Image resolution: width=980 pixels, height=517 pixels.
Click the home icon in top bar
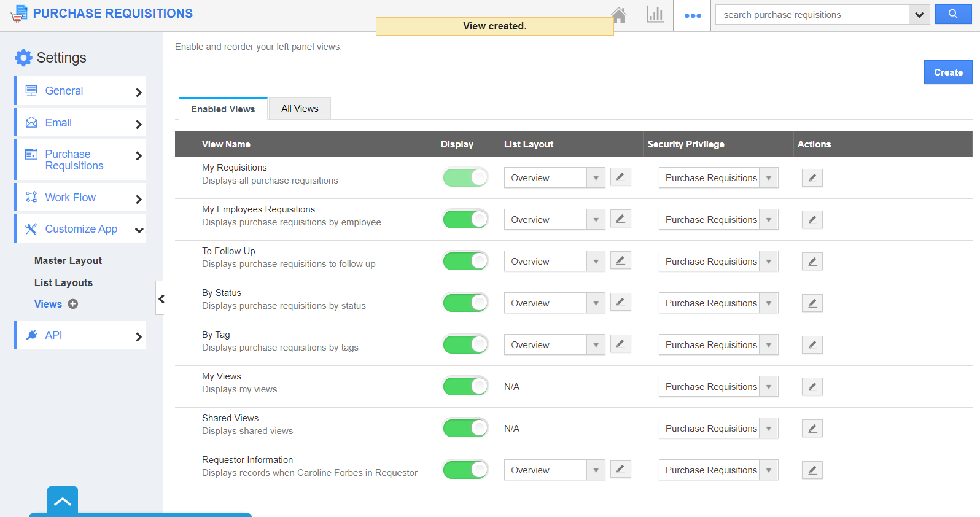pyautogui.click(x=618, y=15)
